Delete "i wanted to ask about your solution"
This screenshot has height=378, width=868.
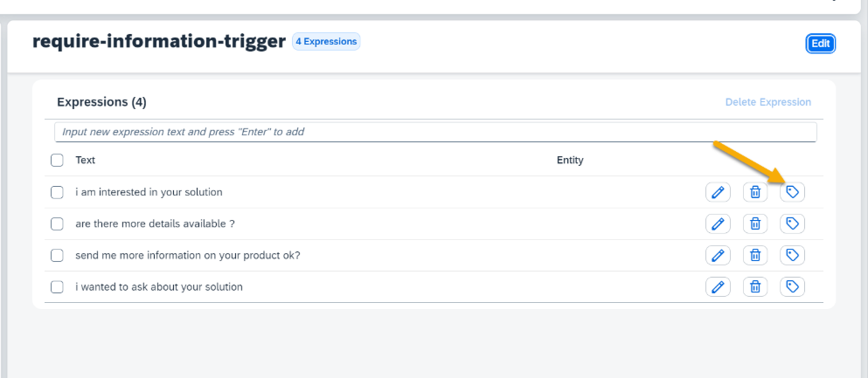point(755,287)
